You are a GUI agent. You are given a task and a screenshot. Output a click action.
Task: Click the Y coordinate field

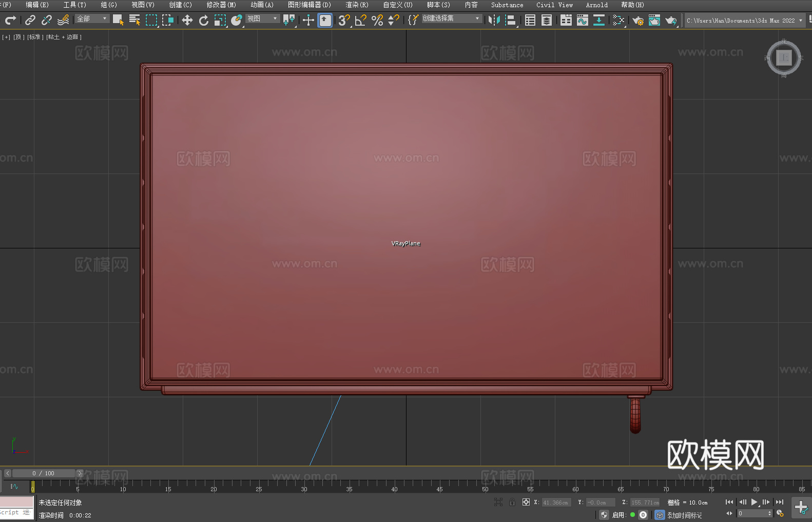[601, 502]
